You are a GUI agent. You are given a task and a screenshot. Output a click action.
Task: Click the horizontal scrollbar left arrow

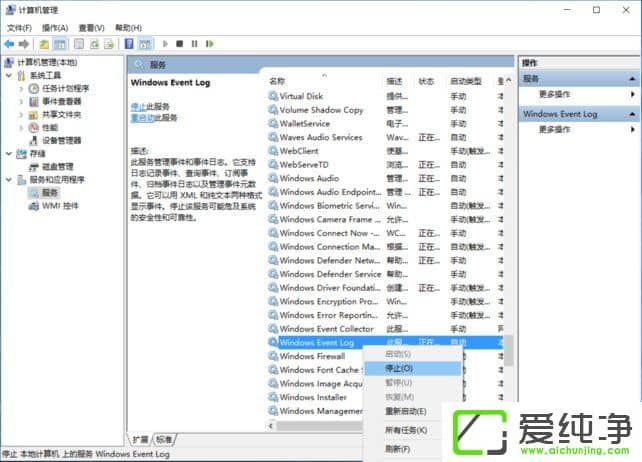(x=271, y=426)
